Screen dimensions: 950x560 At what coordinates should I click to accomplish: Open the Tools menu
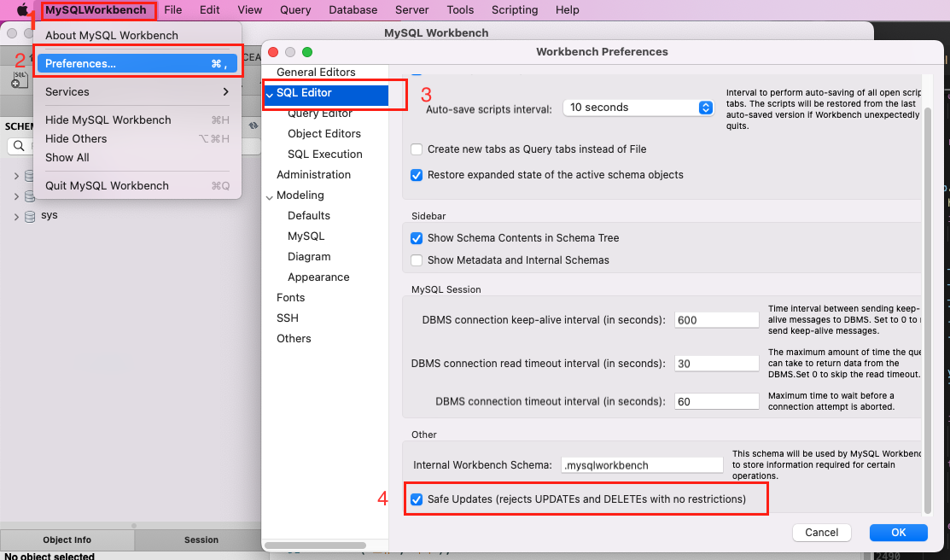click(x=460, y=9)
